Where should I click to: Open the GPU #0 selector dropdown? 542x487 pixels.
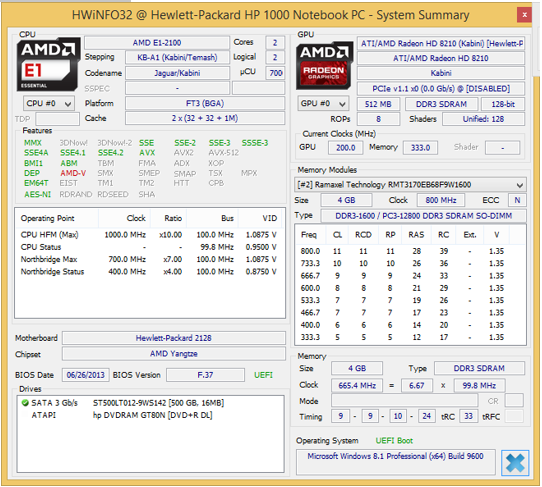pos(323,103)
